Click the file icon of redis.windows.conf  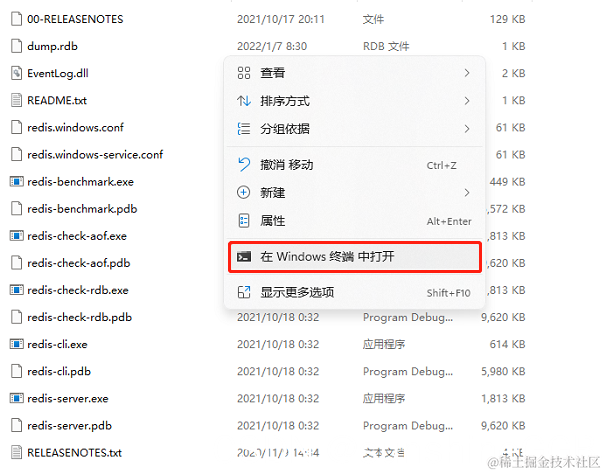click(16, 127)
